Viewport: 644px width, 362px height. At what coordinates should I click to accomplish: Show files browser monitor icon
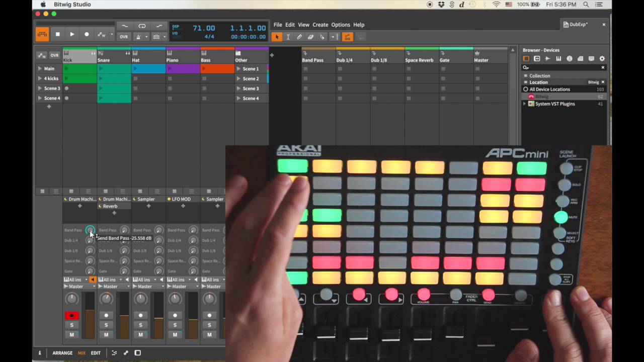pyautogui.click(x=591, y=59)
